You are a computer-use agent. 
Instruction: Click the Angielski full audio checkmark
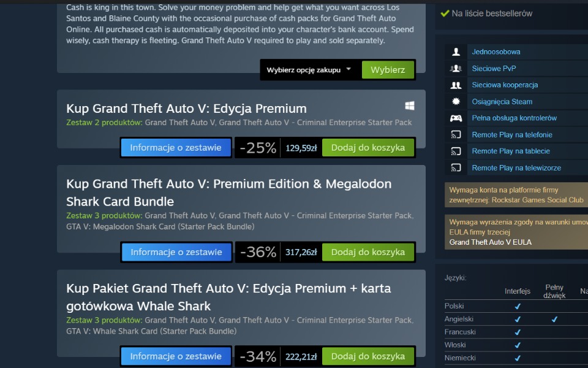(554, 319)
